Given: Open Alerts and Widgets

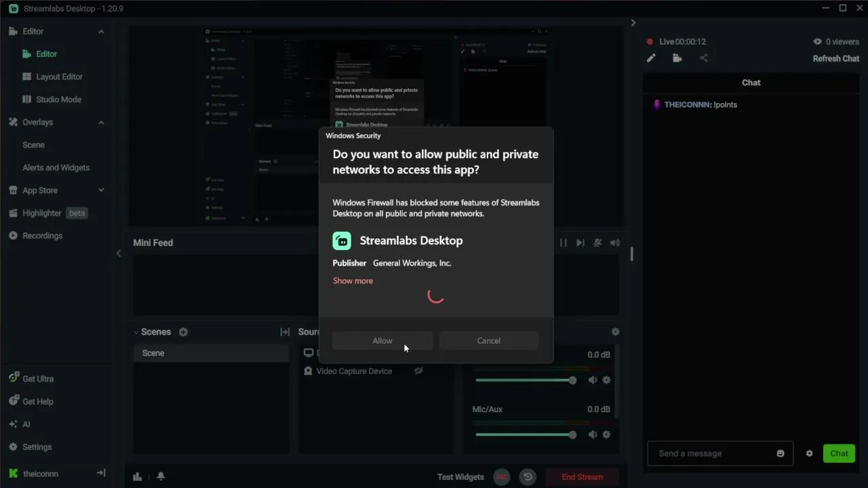Looking at the screenshot, I should (x=56, y=167).
